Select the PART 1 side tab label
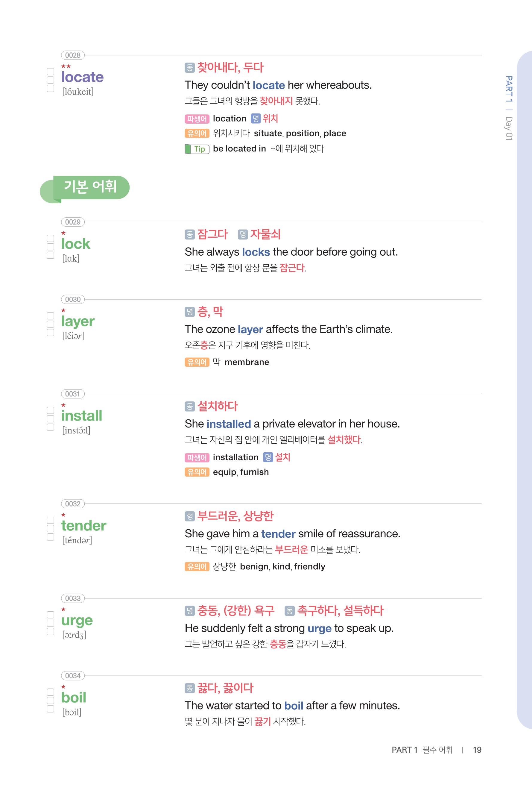 (509, 89)
